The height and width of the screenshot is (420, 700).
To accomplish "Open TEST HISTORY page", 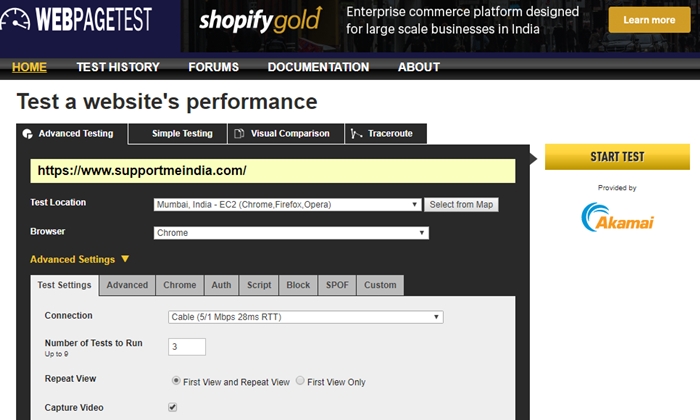I will [118, 67].
